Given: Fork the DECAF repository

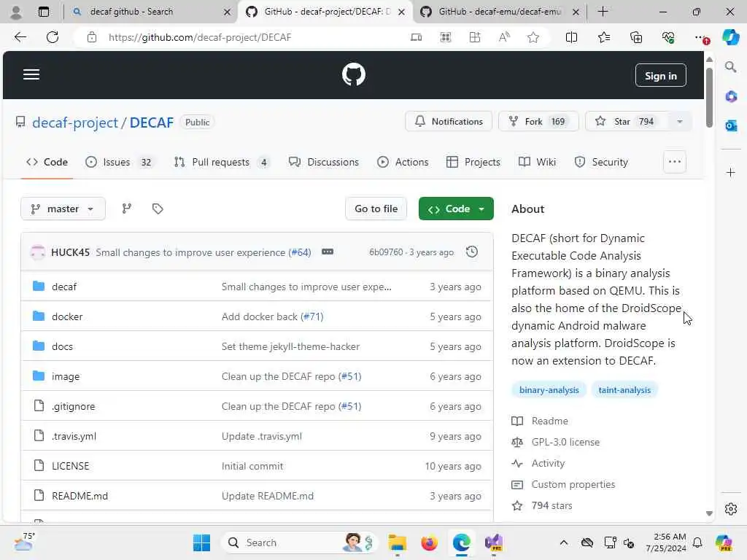Looking at the screenshot, I should click(538, 122).
